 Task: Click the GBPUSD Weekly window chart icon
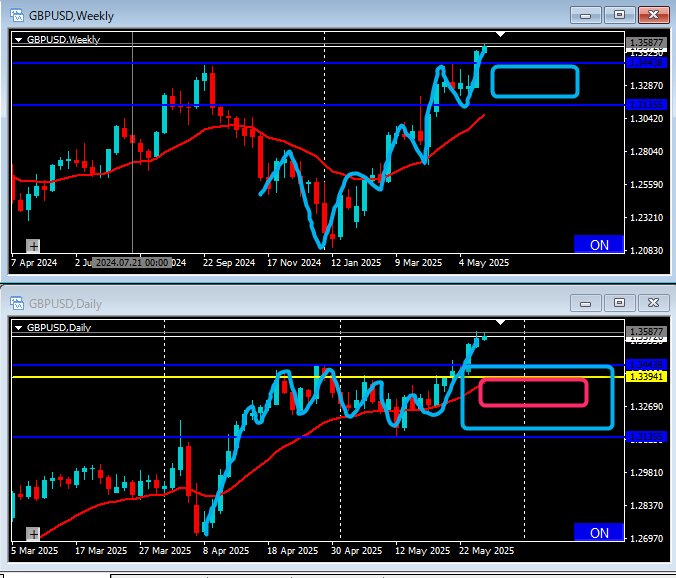click(x=17, y=16)
